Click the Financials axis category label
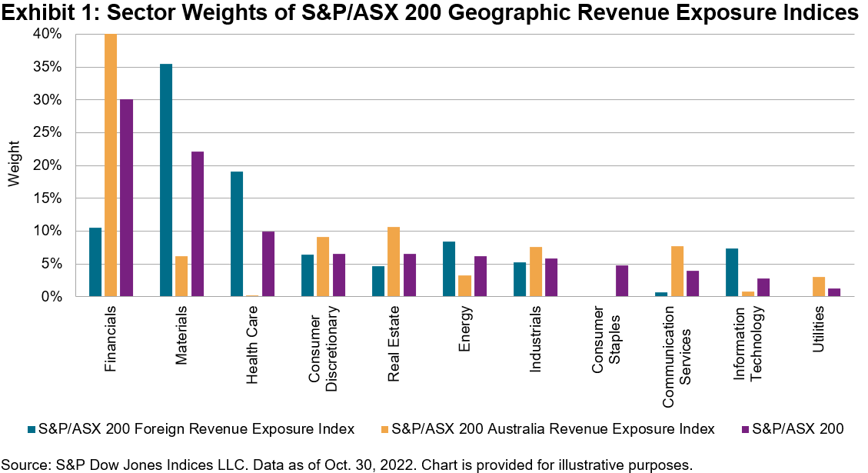This screenshot has width=868, height=473. [111, 337]
